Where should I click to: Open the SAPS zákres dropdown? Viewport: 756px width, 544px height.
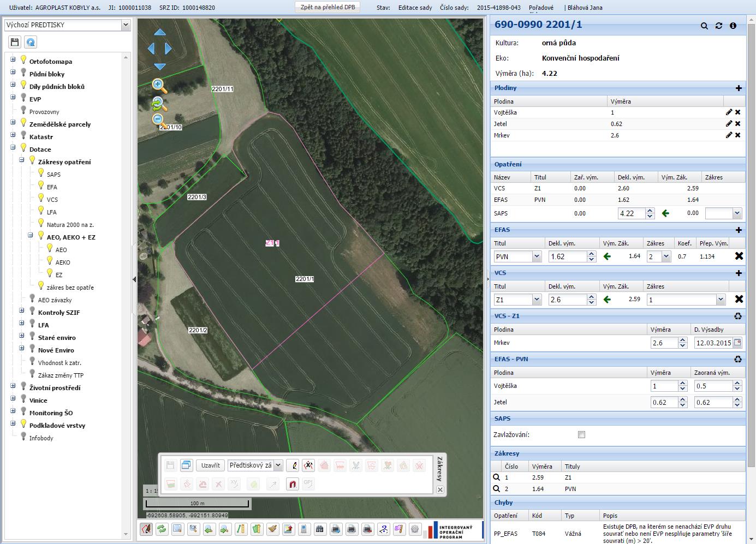(x=737, y=214)
